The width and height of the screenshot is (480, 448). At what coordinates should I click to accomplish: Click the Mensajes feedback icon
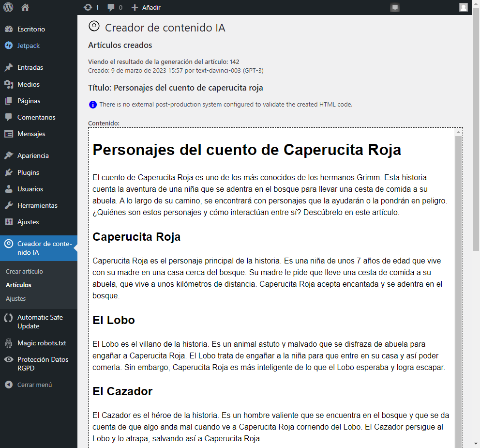(9, 134)
